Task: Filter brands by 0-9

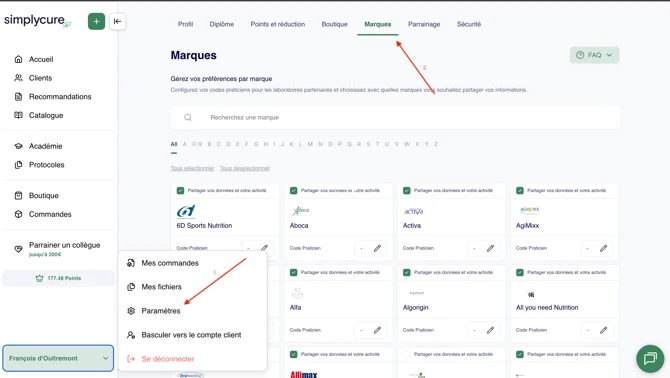Action: [x=197, y=144]
